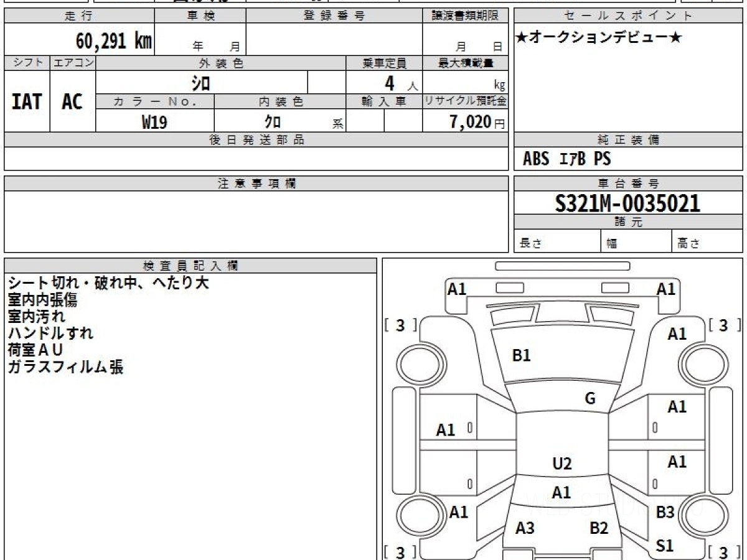Select the 車台番号 header
Image resolution: width=747 pixels, height=560 pixels.
click(x=628, y=184)
